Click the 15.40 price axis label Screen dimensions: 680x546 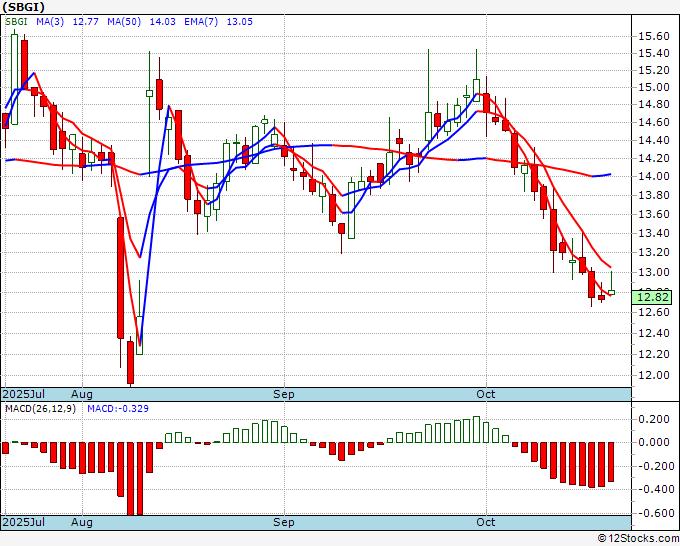[654, 54]
